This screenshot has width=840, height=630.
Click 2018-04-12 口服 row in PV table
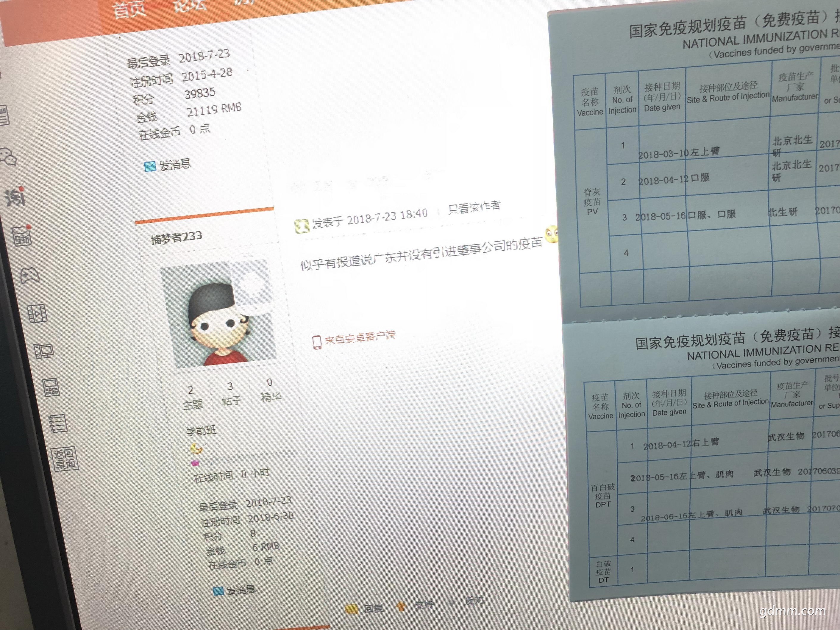[673, 180]
